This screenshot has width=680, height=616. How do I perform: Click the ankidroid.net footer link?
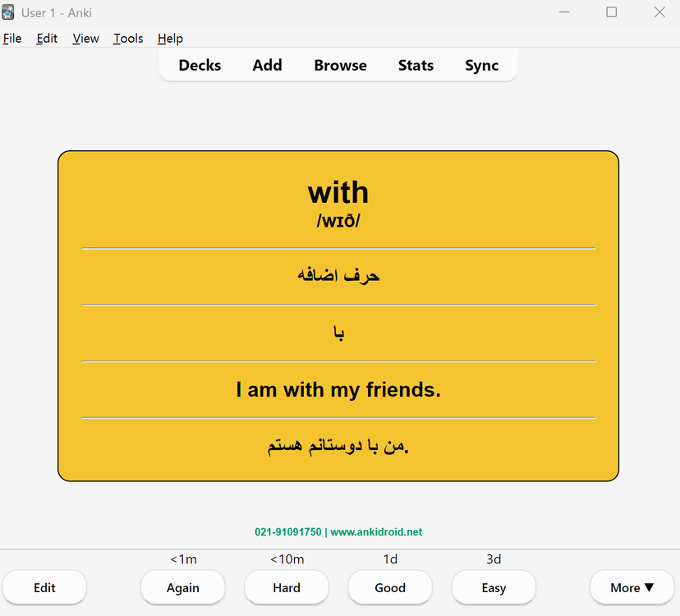pos(376,532)
